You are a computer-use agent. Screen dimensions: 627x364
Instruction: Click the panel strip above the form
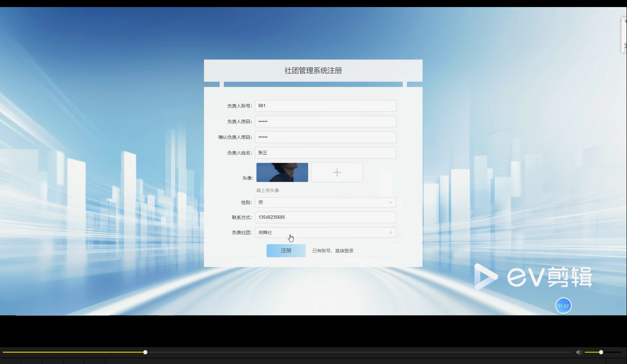click(313, 84)
